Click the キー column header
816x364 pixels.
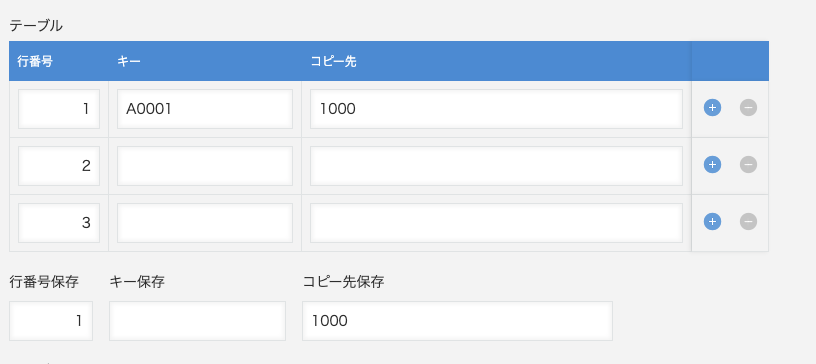129,61
